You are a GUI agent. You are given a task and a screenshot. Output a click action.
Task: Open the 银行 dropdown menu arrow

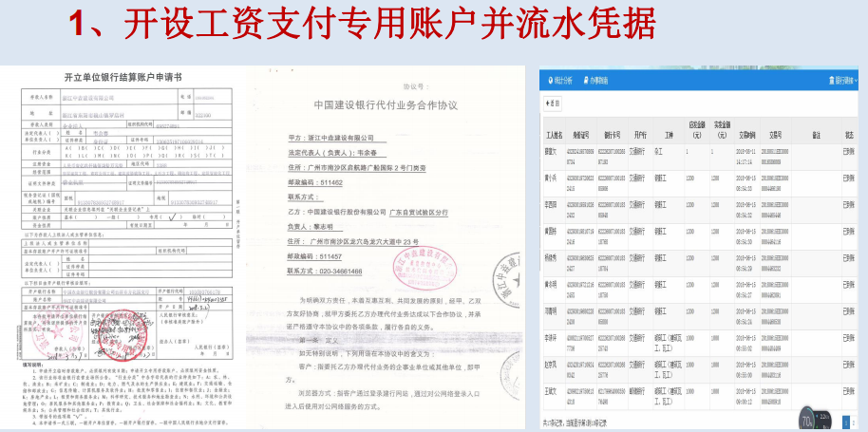pyautogui.click(x=858, y=81)
